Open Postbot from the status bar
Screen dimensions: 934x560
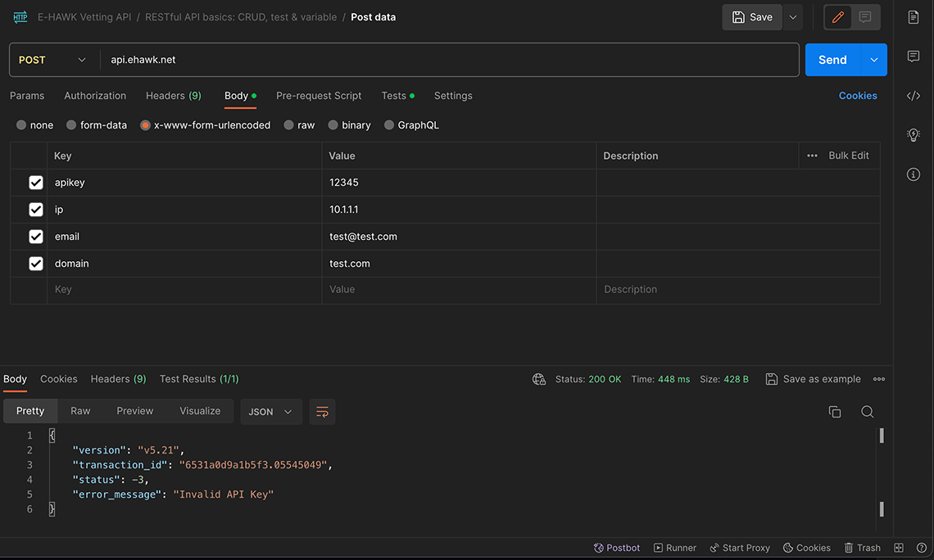(x=616, y=548)
